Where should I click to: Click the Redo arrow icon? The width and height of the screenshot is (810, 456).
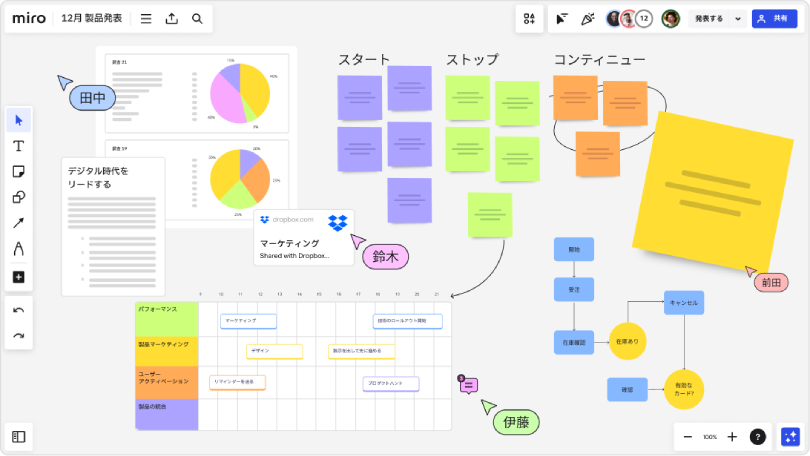tap(18, 336)
